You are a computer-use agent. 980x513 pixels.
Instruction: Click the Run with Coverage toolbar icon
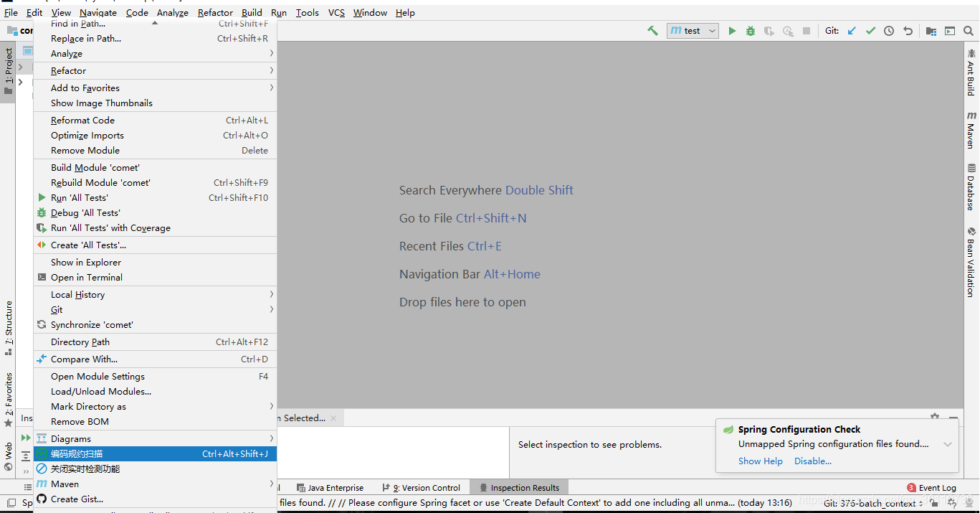pyautogui.click(x=768, y=30)
